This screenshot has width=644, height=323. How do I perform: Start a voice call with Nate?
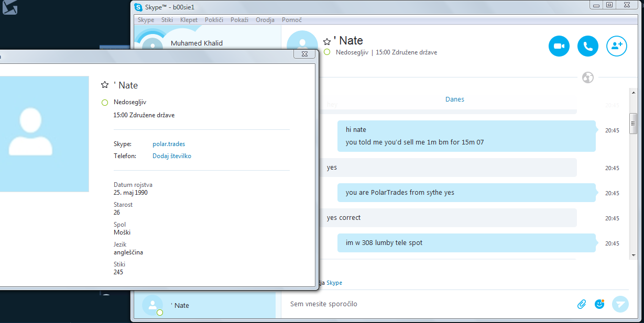pyautogui.click(x=588, y=46)
